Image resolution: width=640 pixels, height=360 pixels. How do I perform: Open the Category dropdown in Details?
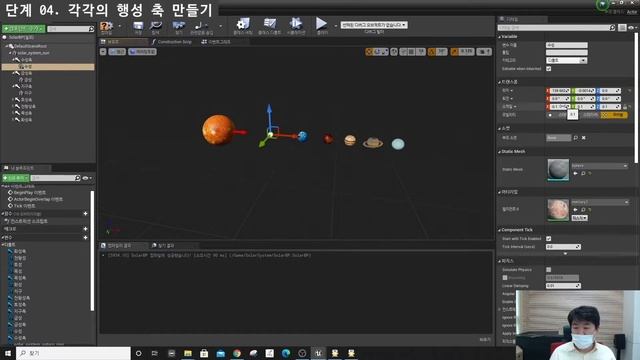click(567, 60)
